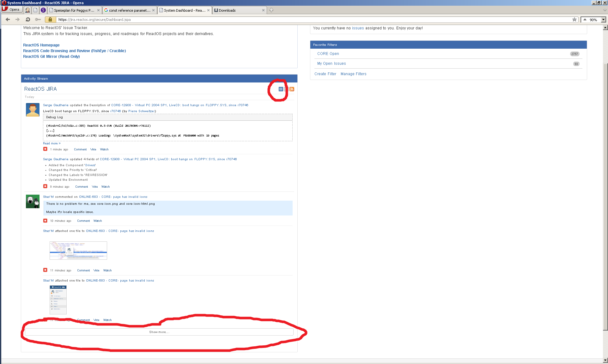The width and height of the screenshot is (608, 364).
Task: Open the Opera main menu button
Action: pos(12,9)
